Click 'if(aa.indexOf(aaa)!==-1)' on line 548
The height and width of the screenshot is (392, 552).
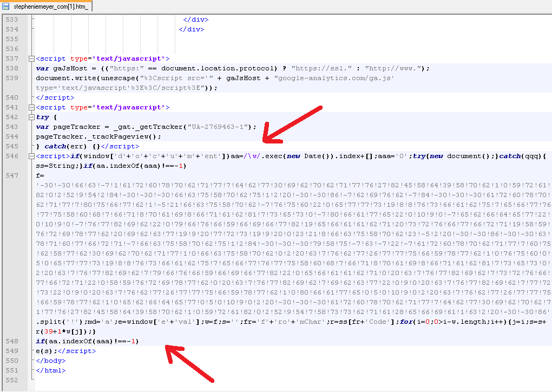point(88,341)
